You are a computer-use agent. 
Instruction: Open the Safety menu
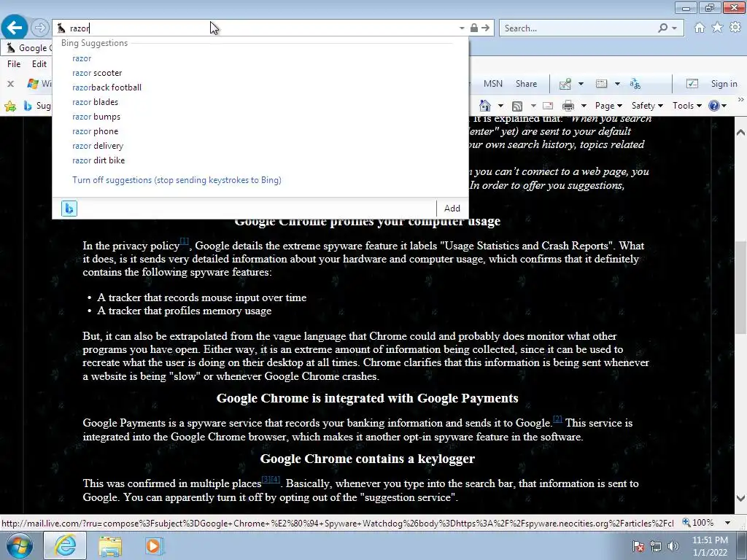pos(647,106)
